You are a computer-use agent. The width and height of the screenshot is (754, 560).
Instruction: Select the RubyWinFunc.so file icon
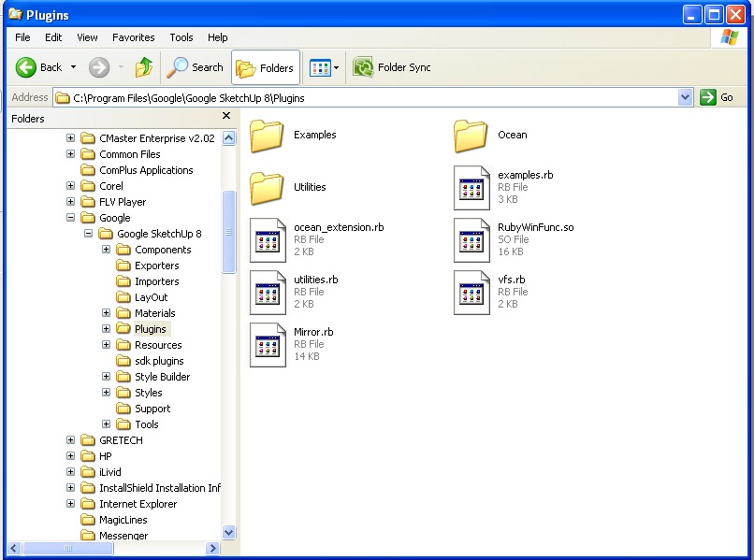click(471, 240)
